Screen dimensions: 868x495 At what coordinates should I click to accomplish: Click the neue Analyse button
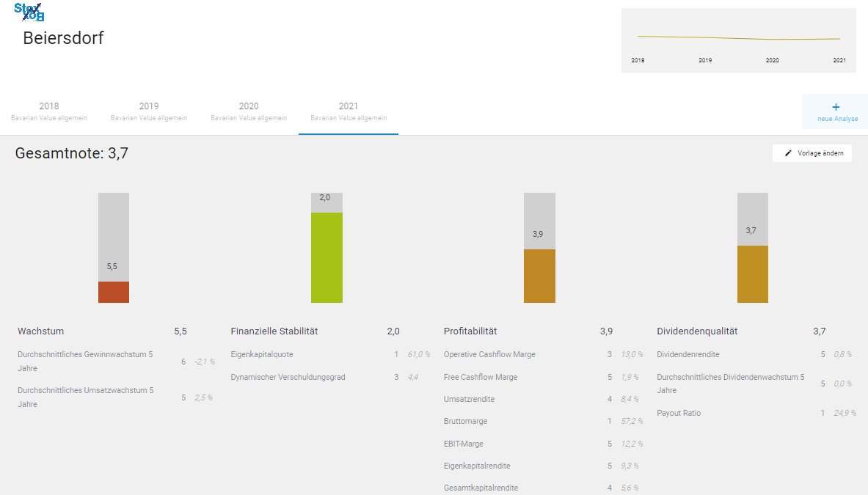pyautogui.click(x=835, y=111)
